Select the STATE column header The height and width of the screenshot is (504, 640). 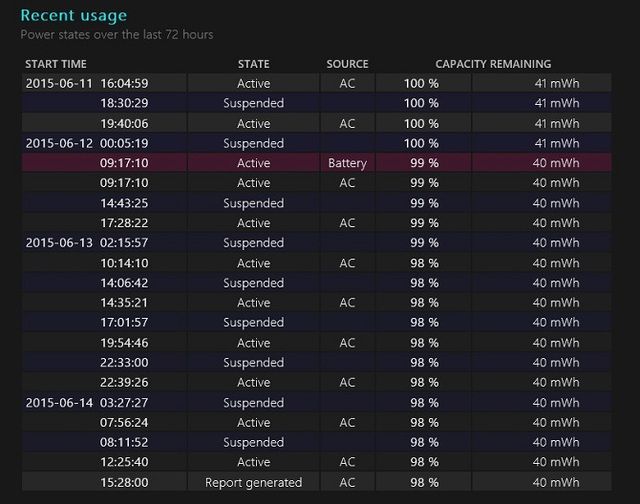pyautogui.click(x=253, y=64)
